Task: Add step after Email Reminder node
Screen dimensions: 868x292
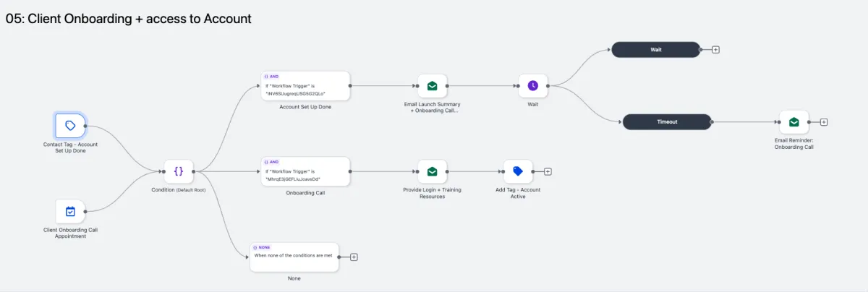Action: pos(823,121)
